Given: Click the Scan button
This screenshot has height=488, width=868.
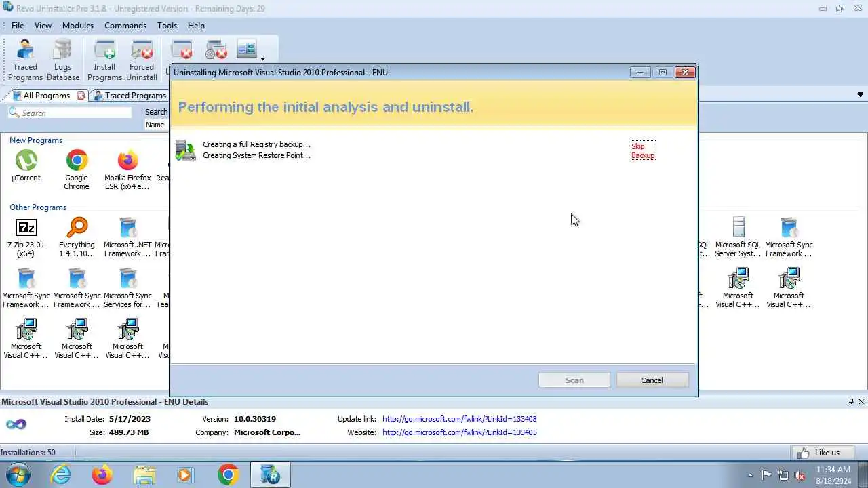Looking at the screenshot, I should tap(574, 380).
